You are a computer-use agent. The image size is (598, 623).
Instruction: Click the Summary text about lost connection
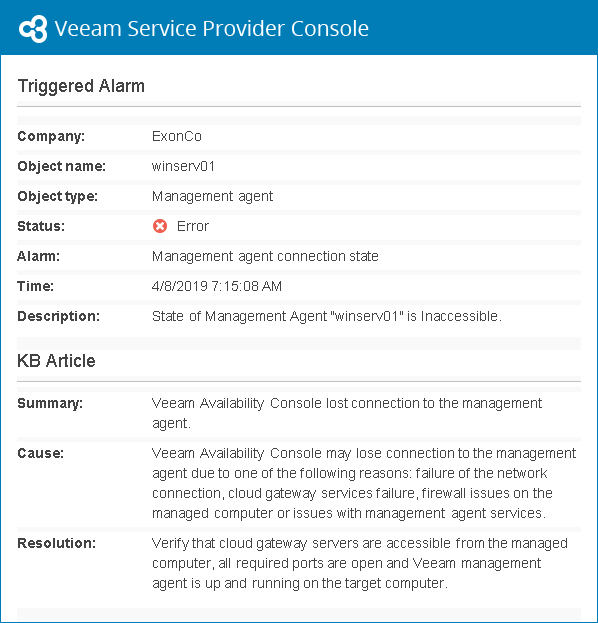(347, 413)
